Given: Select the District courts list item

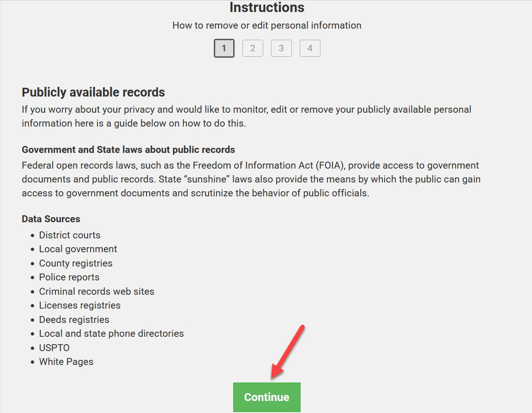Looking at the screenshot, I should (x=70, y=235).
